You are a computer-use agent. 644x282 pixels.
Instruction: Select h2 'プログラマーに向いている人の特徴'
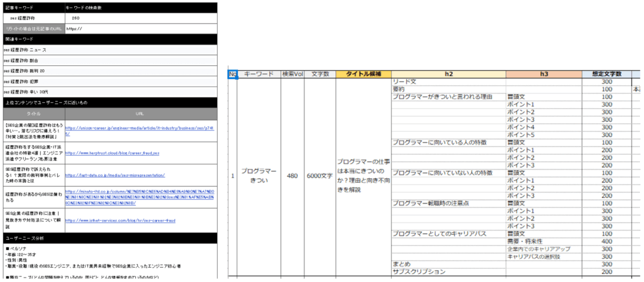(448, 143)
